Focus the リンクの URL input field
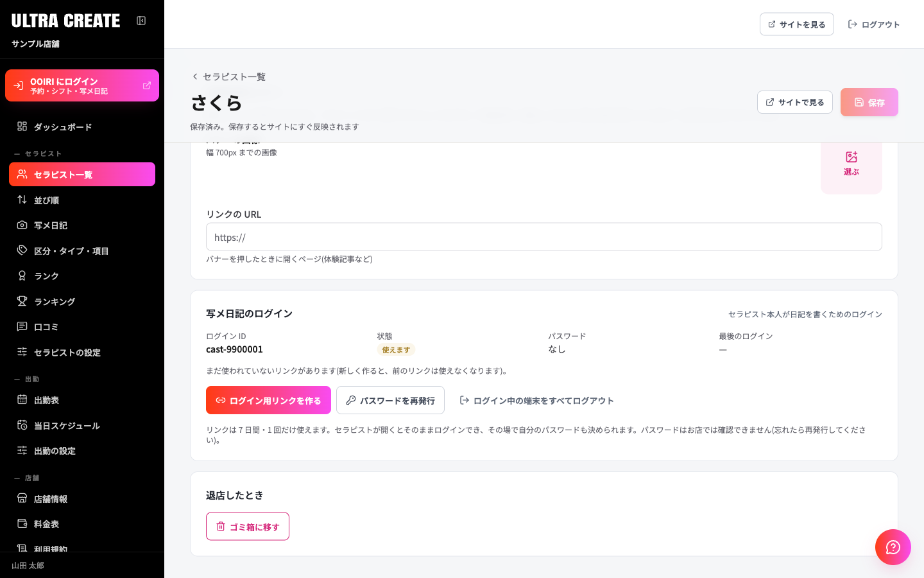 (x=544, y=237)
